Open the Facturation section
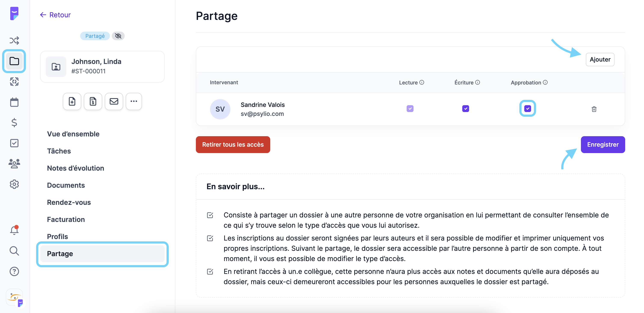The height and width of the screenshot is (313, 644). tap(66, 219)
